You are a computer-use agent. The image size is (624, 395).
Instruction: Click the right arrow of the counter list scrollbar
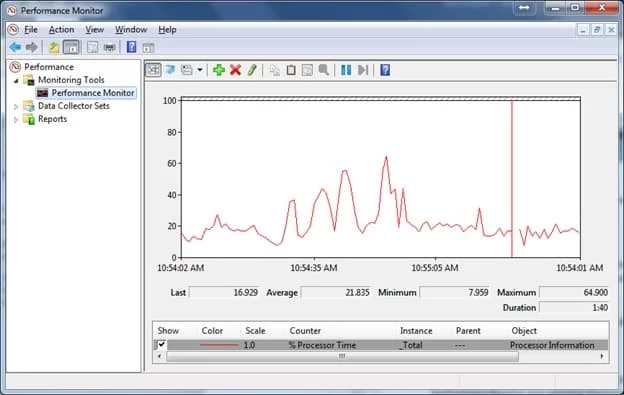(602, 356)
